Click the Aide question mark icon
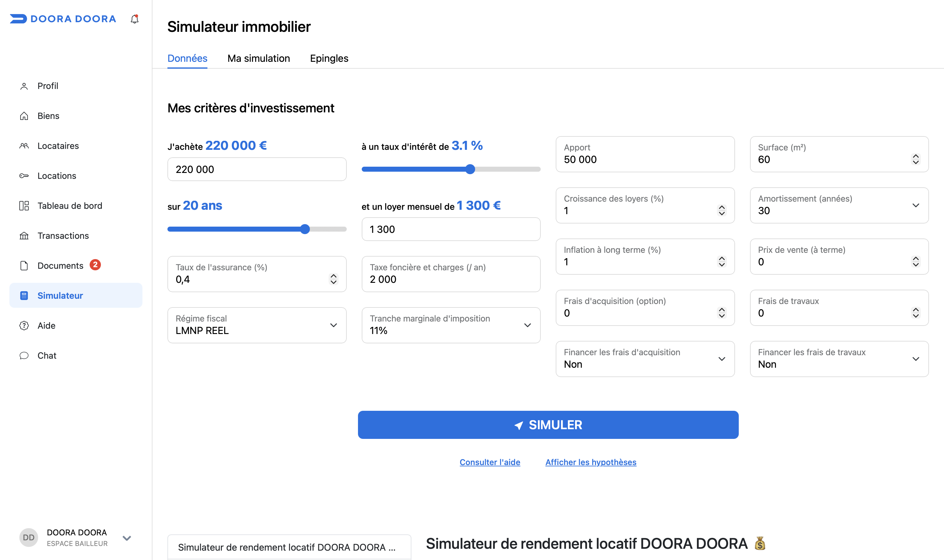The width and height of the screenshot is (944, 560). (24, 326)
